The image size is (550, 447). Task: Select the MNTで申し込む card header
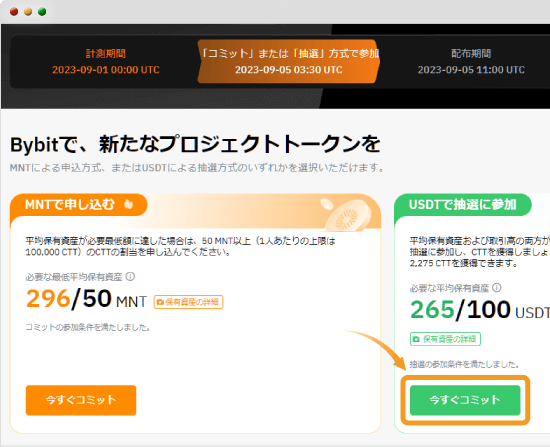click(79, 205)
